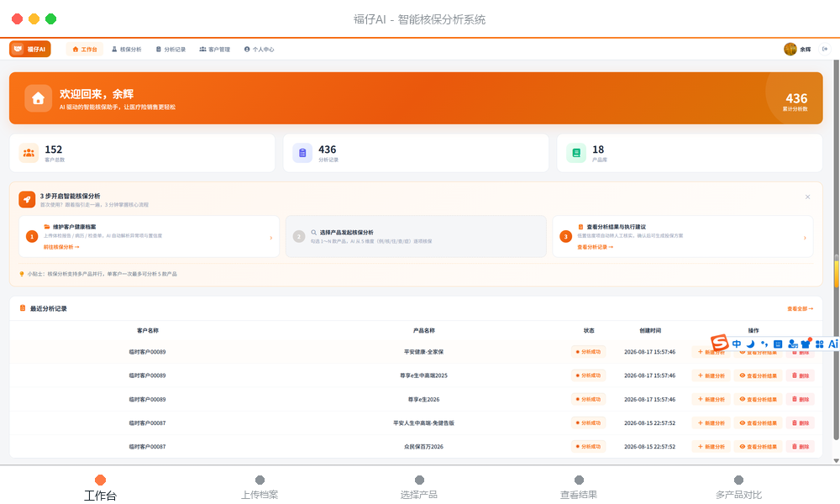Select the 平安健康·全家保 product cell
The width and height of the screenshot is (840, 504).
423,352
